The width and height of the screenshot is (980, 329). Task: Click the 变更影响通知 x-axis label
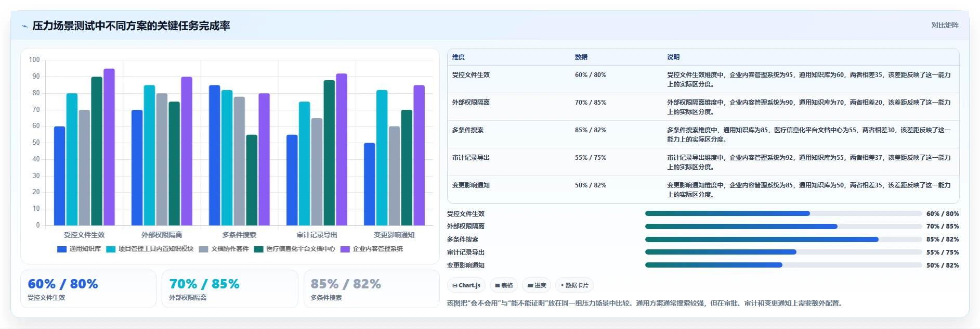tap(394, 235)
